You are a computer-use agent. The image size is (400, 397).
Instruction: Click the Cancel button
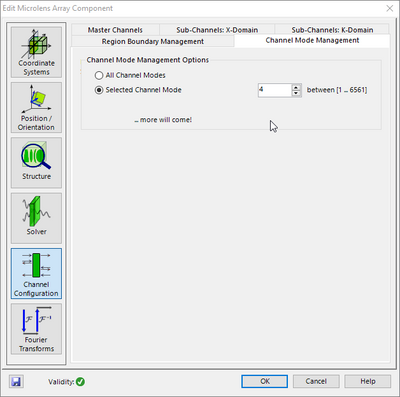point(316,381)
